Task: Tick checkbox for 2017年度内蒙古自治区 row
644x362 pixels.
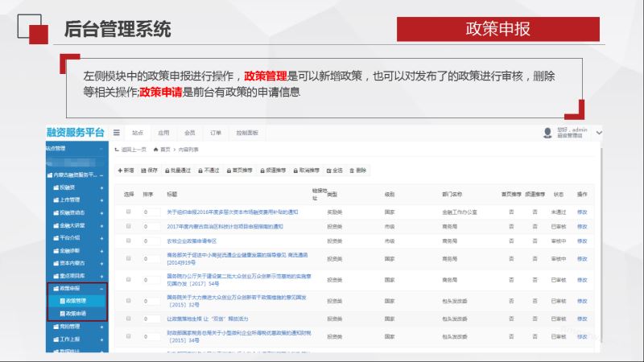Action: pyautogui.click(x=129, y=226)
